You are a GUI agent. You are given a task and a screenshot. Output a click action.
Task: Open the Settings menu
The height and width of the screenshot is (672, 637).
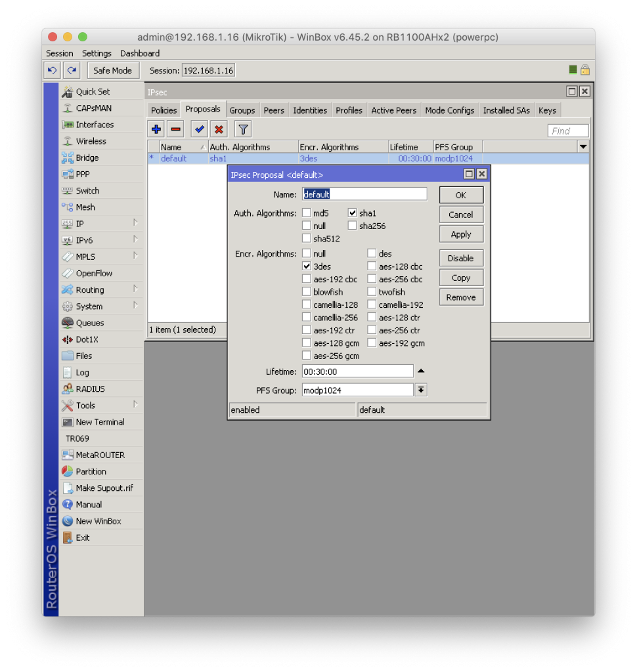click(97, 53)
